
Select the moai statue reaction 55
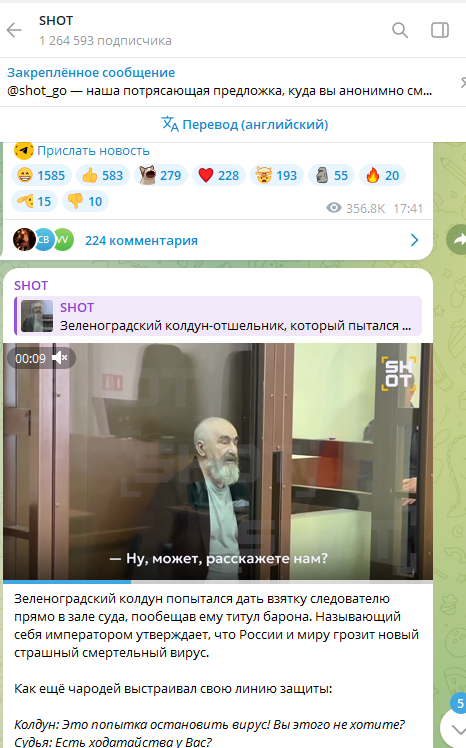click(331, 176)
